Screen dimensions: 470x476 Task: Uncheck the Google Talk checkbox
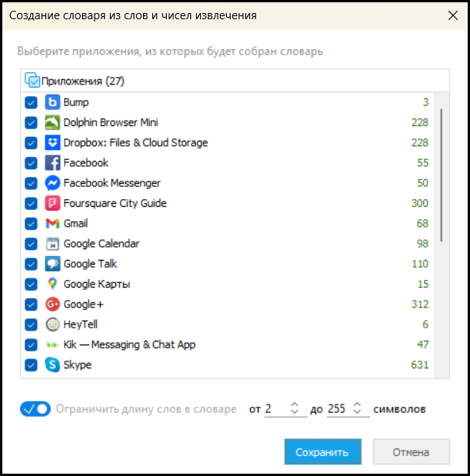coord(31,264)
